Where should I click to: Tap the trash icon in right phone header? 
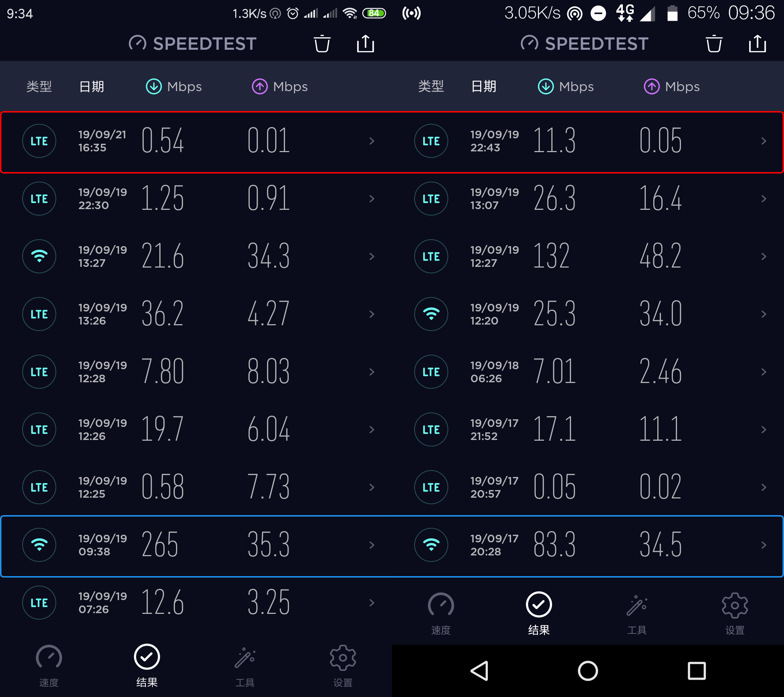coord(714,44)
